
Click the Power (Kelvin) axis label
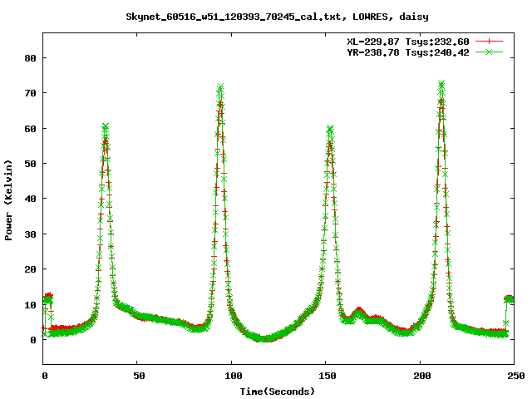(x=8, y=200)
